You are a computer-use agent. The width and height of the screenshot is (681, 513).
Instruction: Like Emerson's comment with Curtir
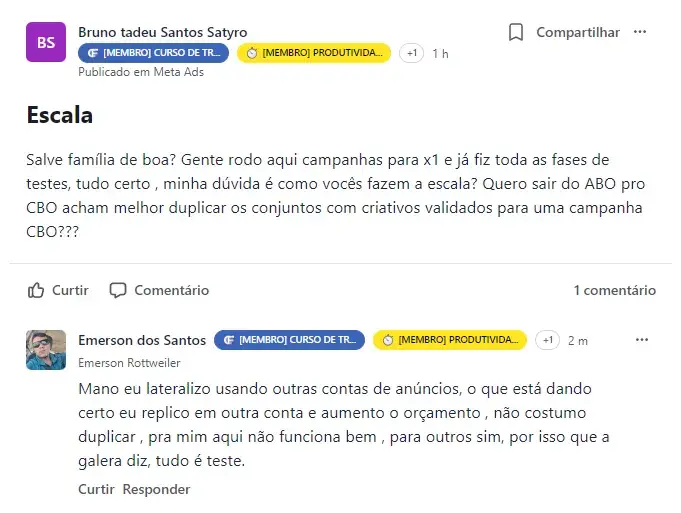[96, 489]
